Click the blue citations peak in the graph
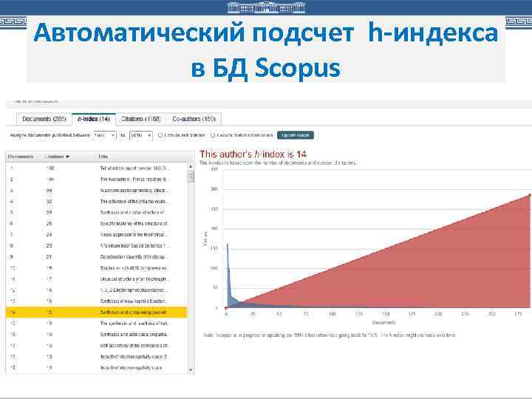This screenshot has height=399, width=532. [228, 245]
